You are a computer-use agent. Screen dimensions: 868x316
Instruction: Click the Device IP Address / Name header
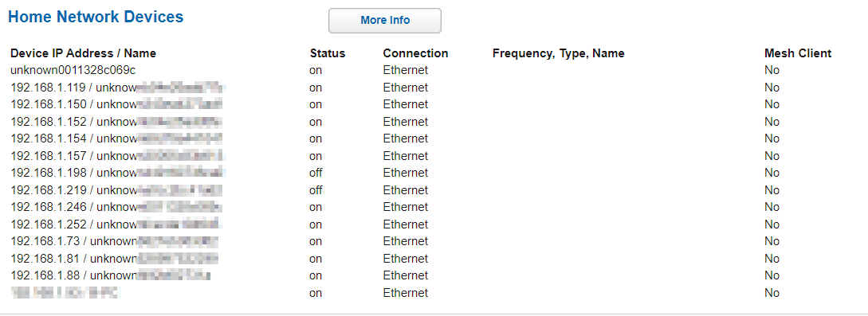[x=83, y=53]
